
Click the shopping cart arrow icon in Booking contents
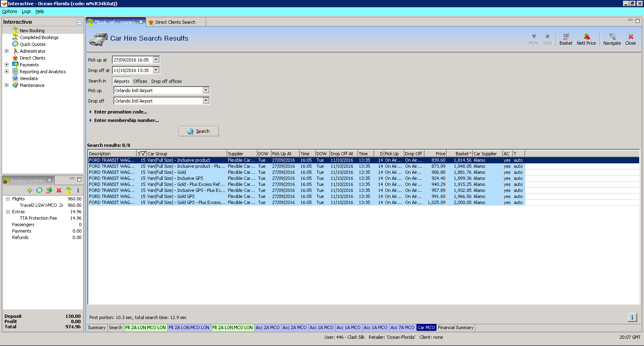coord(49,190)
